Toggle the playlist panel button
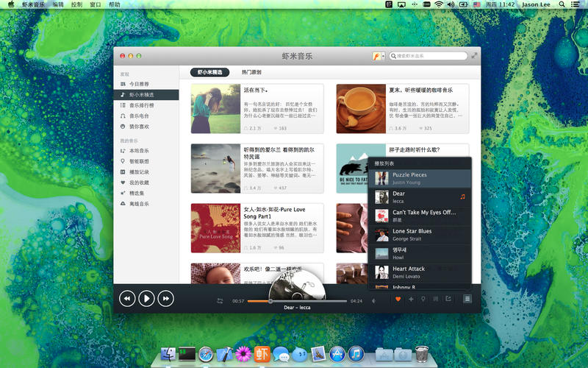588x368 pixels. [467, 299]
